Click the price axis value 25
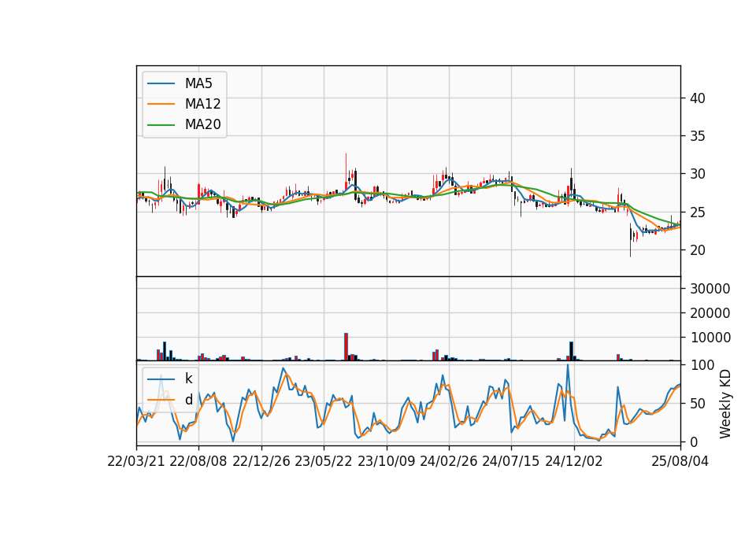 tap(697, 212)
